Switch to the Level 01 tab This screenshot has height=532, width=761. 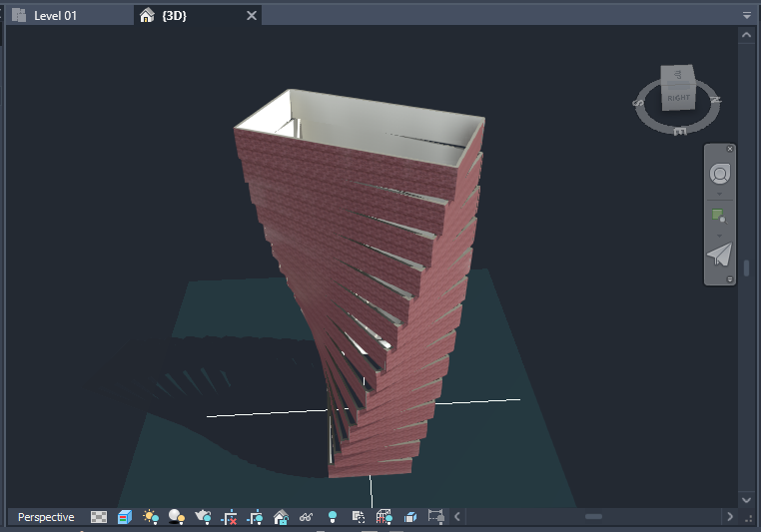point(55,15)
